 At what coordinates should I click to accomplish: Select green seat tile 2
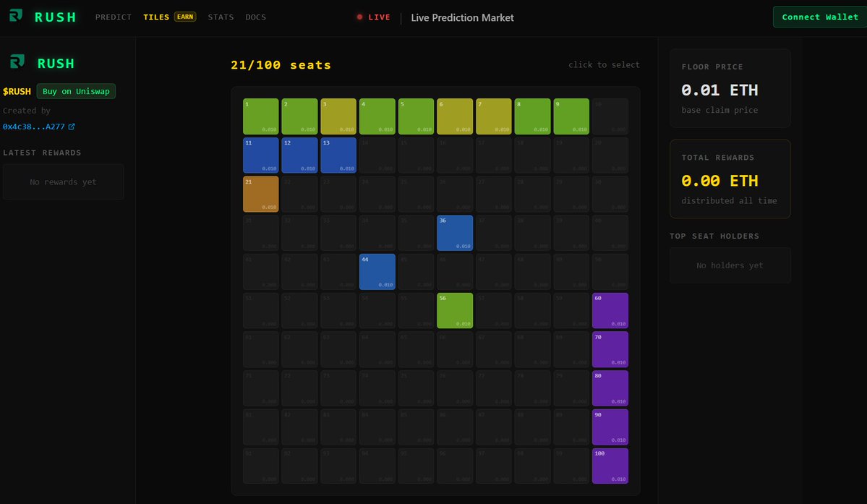point(299,116)
